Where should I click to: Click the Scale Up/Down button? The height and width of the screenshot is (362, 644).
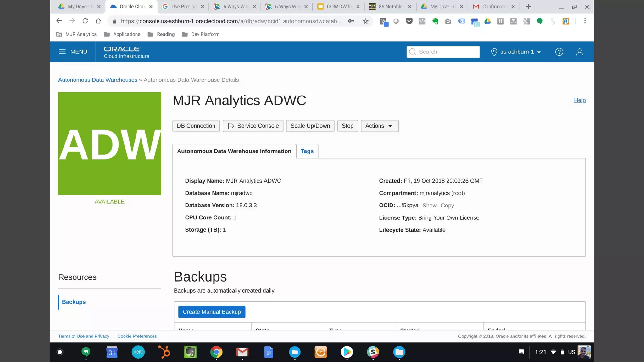tap(310, 126)
